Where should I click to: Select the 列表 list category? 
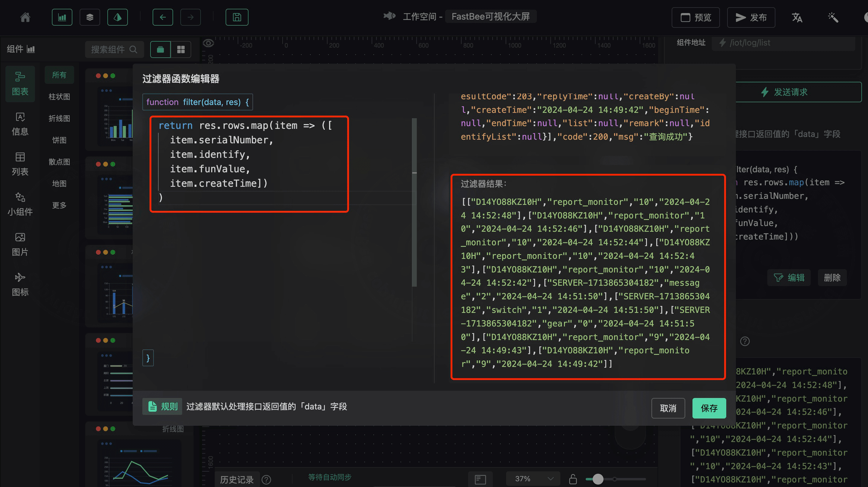(x=20, y=164)
